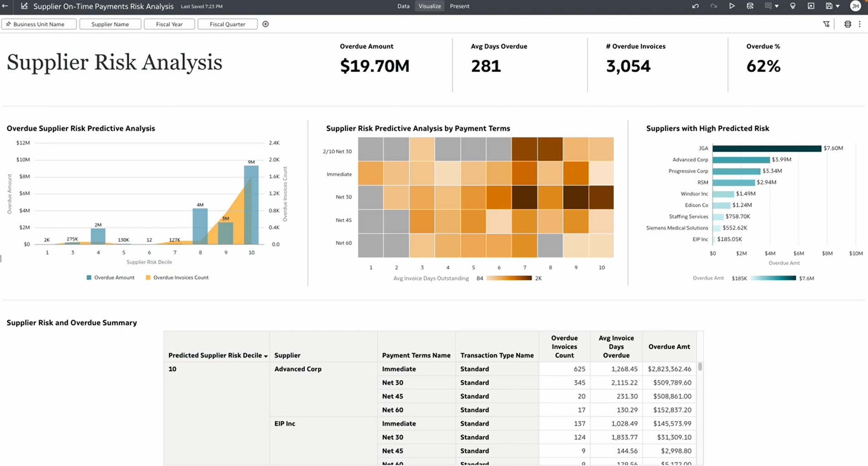Select the RSM $2.94M bar
Image resolution: width=868 pixels, height=466 pixels.
click(733, 182)
